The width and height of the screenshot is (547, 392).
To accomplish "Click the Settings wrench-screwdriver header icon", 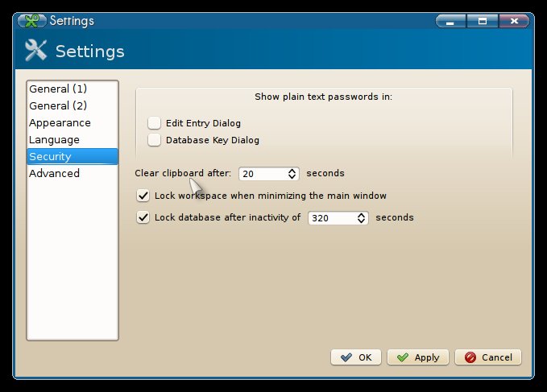I will (36, 52).
